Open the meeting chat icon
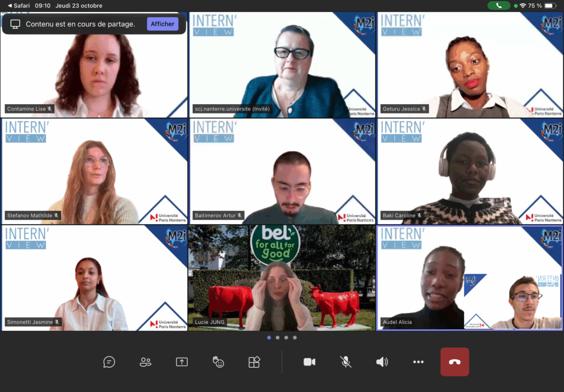This screenshot has height=392, width=564. pyautogui.click(x=109, y=362)
